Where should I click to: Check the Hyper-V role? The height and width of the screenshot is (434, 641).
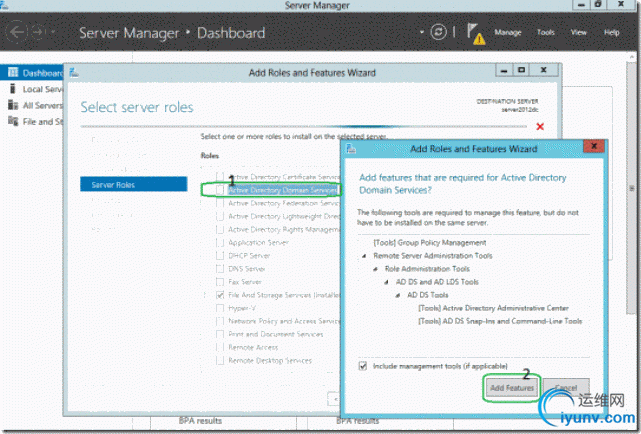[x=220, y=308]
